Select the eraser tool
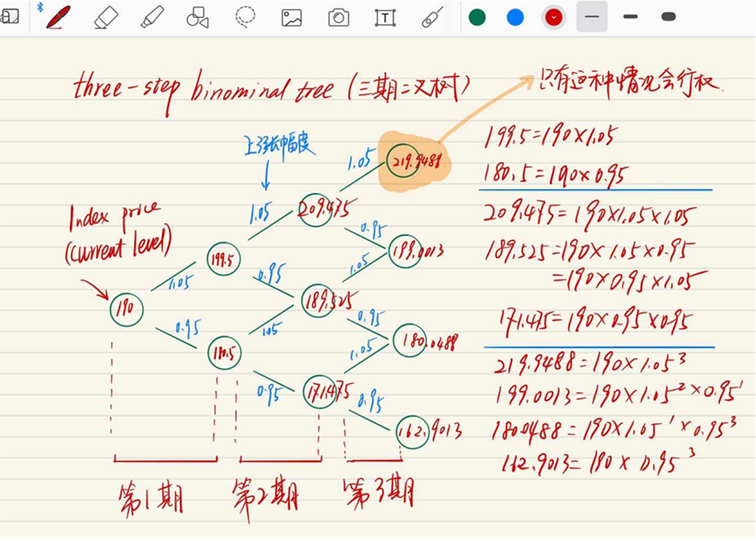The height and width of the screenshot is (538, 756). [106, 17]
